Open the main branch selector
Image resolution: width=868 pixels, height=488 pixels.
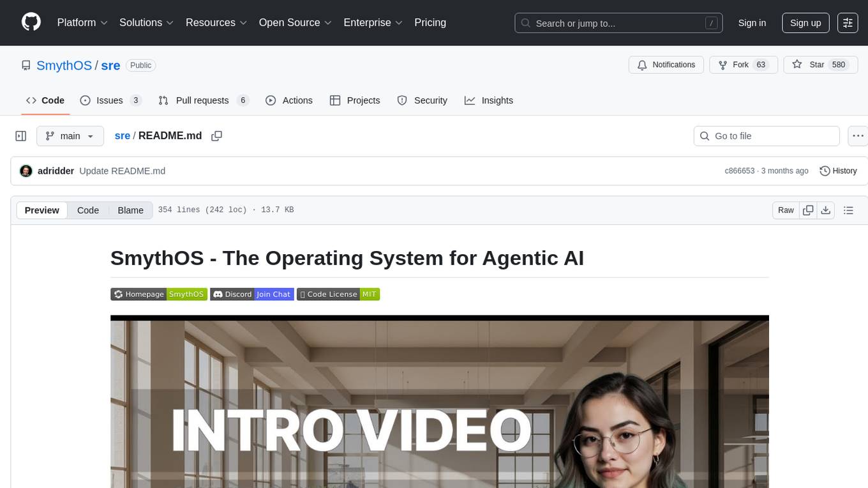pos(70,136)
